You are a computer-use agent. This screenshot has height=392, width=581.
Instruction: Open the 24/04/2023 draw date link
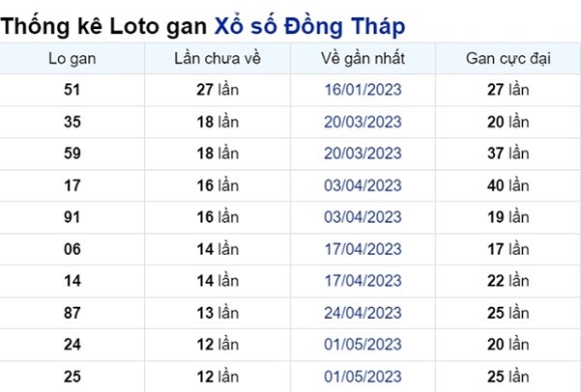coord(363,313)
